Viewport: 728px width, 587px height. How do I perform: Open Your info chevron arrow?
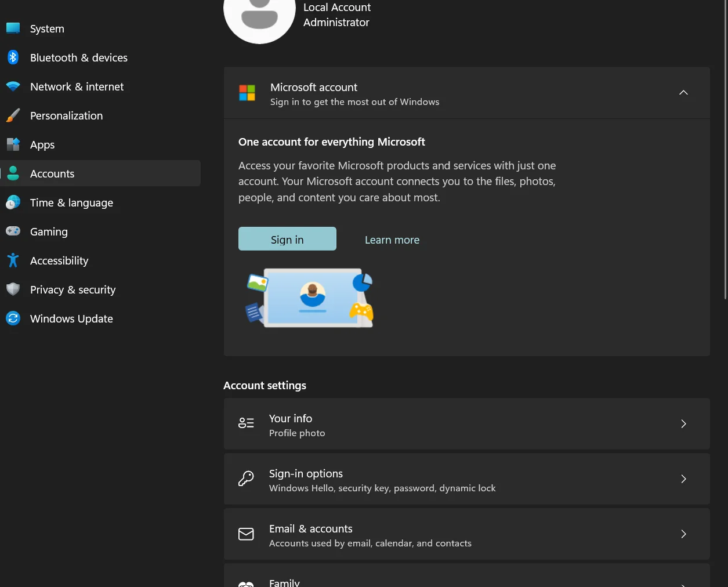683,424
